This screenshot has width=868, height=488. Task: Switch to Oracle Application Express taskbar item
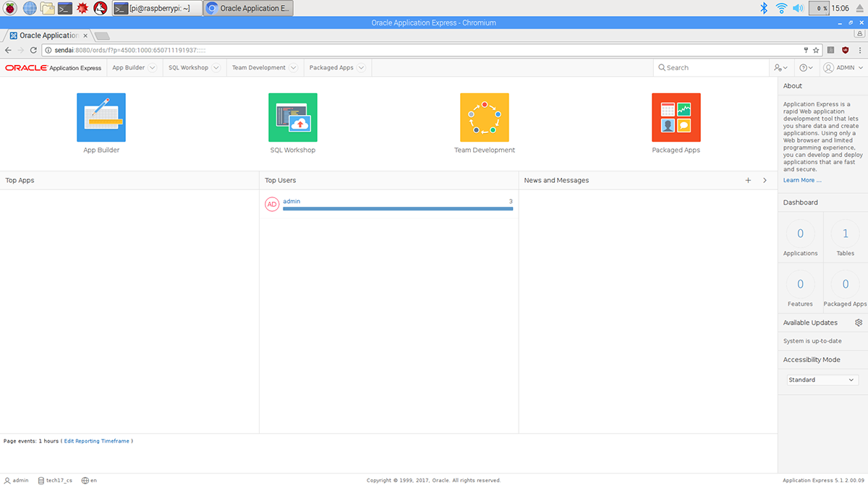click(x=247, y=8)
